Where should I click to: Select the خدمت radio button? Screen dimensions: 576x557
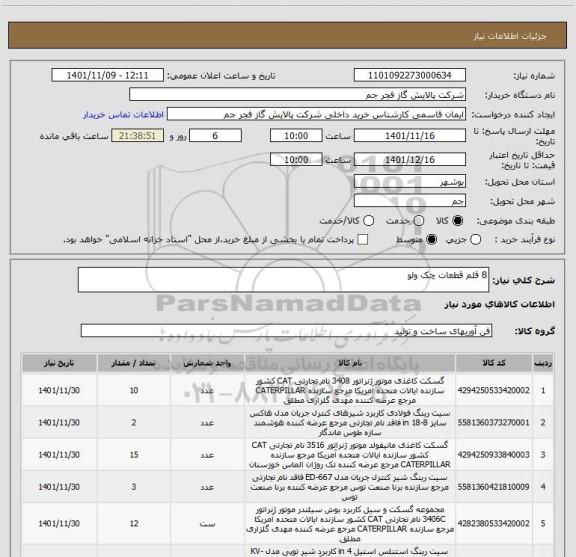[419, 221]
